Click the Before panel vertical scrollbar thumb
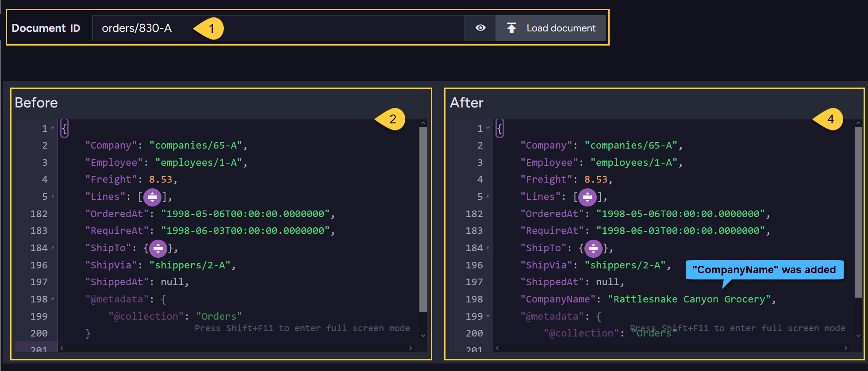The width and height of the screenshot is (868, 371). (423, 219)
